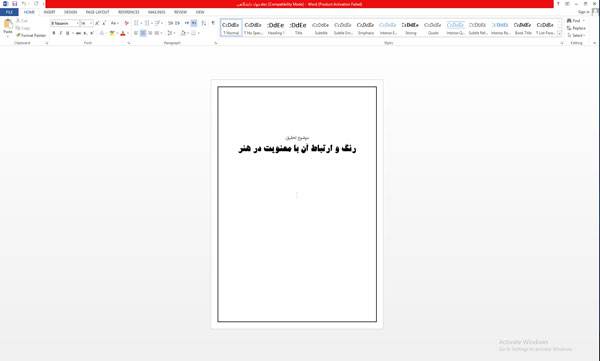This screenshot has width=600, height=361.
Task: Click the bold Persian title text in document
Action: (x=297, y=149)
